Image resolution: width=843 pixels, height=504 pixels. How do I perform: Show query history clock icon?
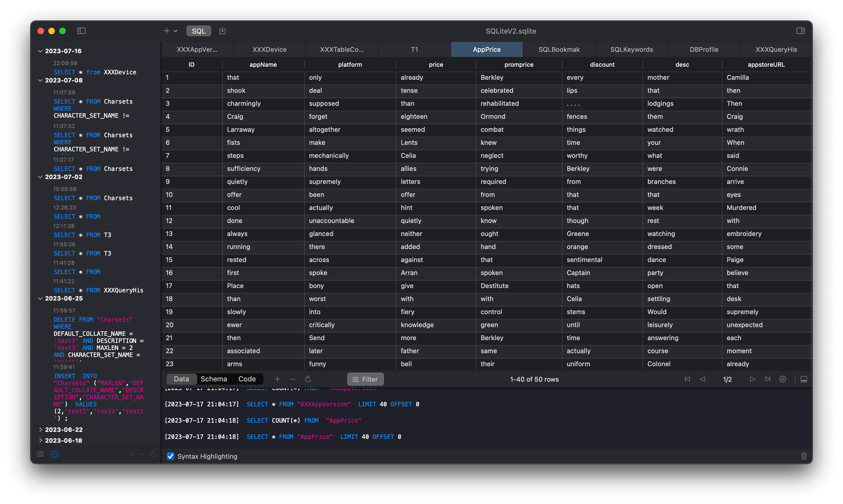(54, 454)
